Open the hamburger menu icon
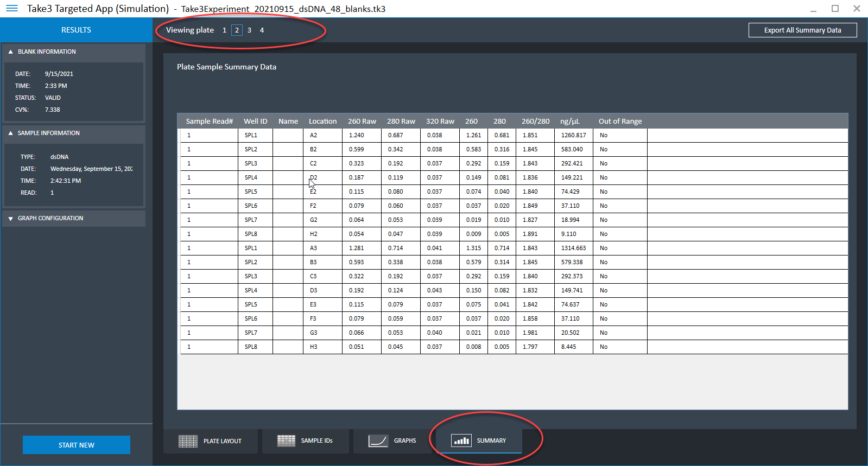This screenshot has width=868, height=466. (x=11, y=9)
